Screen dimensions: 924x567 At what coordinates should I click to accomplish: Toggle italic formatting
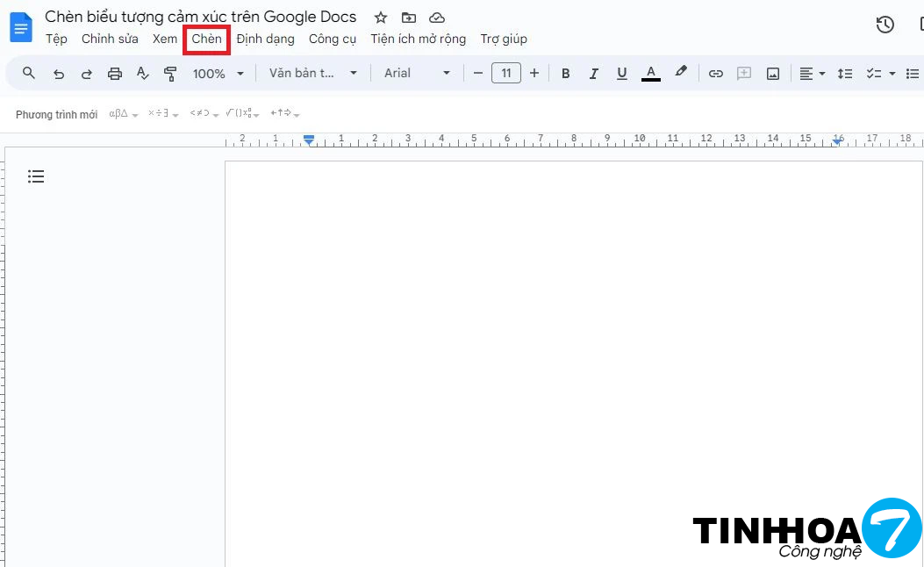[594, 74]
